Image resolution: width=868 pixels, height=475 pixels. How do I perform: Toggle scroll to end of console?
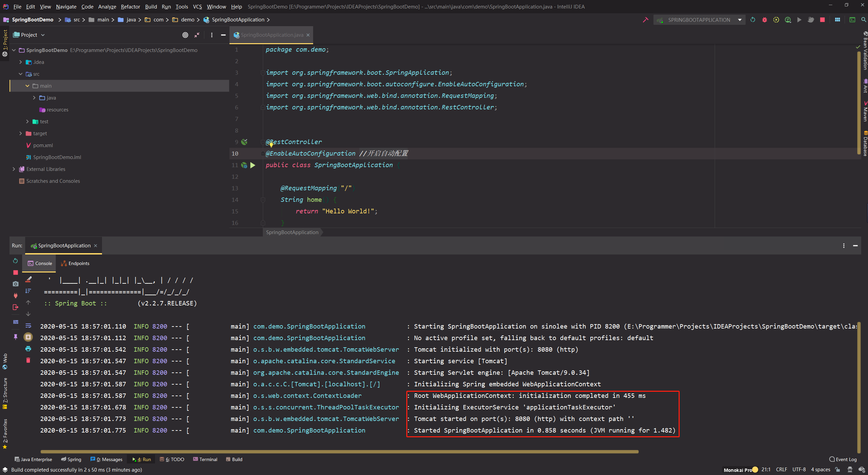pyautogui.click(x=28, y=337)
